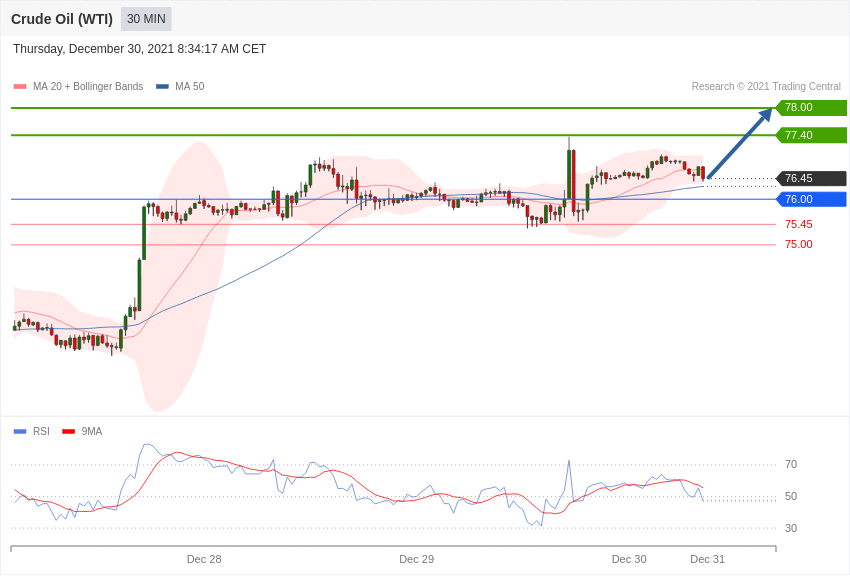Toggle the RSI legend entry
Screen dimensions: 850x576
tap(31, 431)
